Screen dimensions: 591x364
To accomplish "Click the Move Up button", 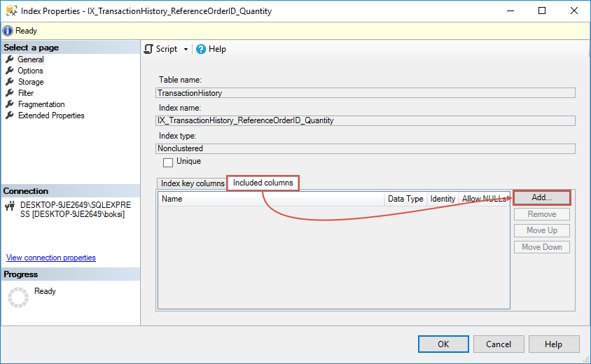I will point(542,230).
